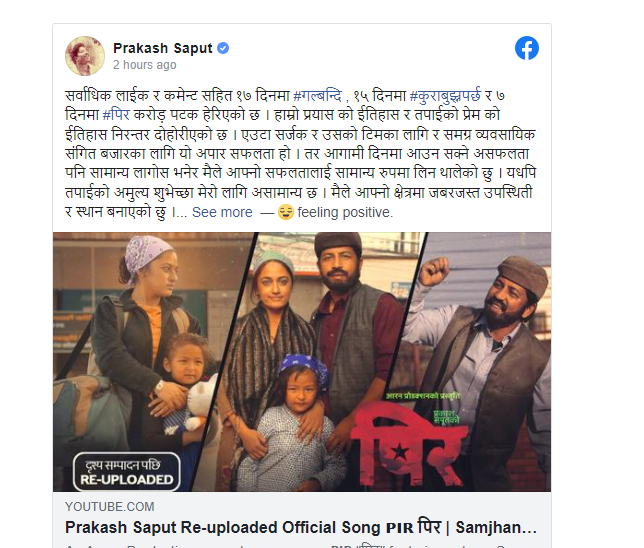Follow the #कुराबुझ्नपर्छ hashtag

445,96
